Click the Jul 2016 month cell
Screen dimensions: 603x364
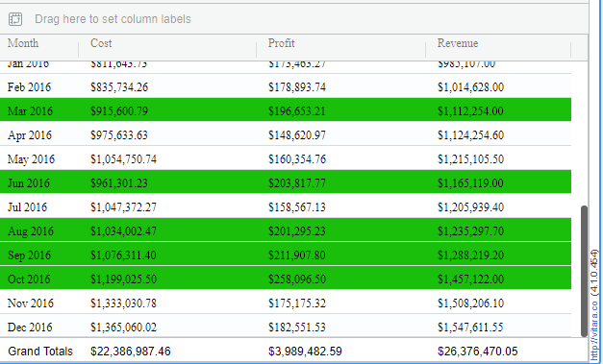[x=27, y=207]
